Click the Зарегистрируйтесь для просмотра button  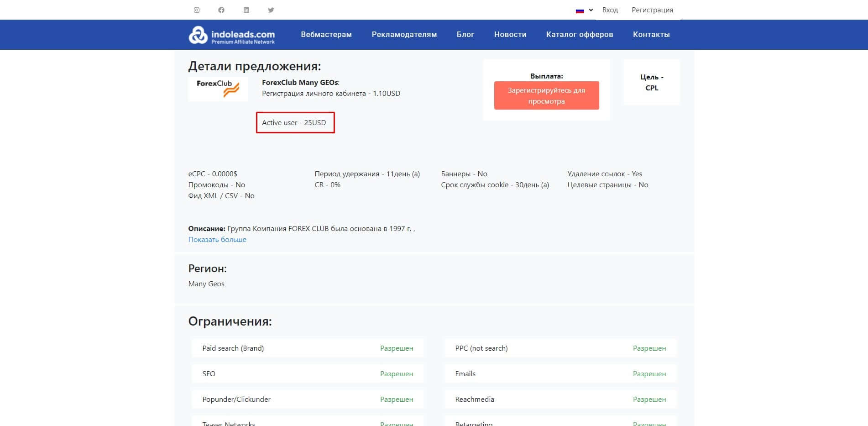tap(546, 95)
